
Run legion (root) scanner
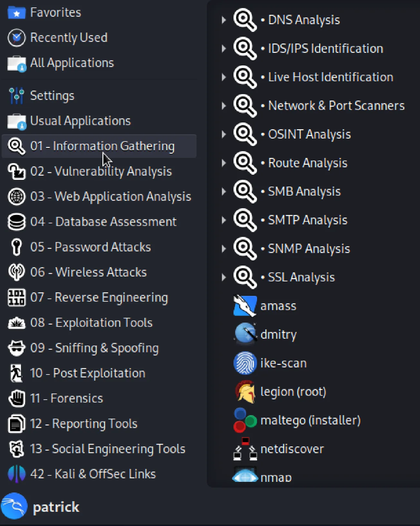coord(293,391)
